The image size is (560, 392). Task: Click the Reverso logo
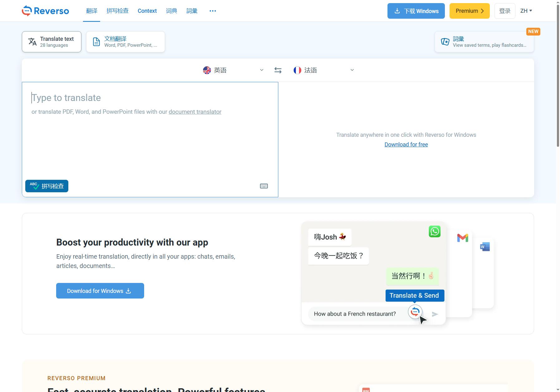[46, 11]
